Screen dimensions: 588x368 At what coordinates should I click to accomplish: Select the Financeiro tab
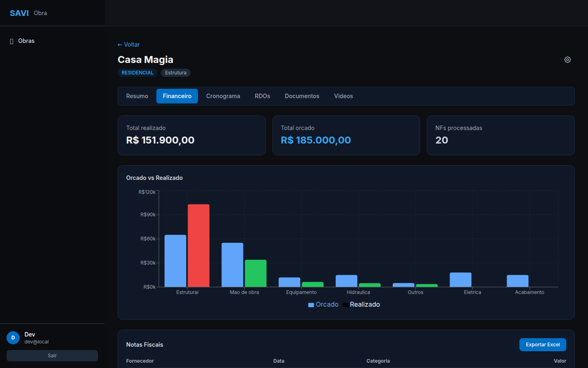tap(177, 96)
